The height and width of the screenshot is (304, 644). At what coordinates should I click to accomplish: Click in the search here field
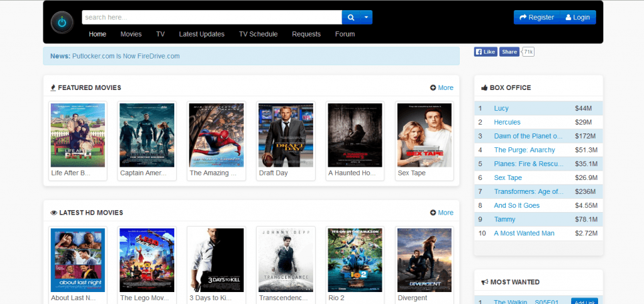pyautogui.click(x=212, y=17)
